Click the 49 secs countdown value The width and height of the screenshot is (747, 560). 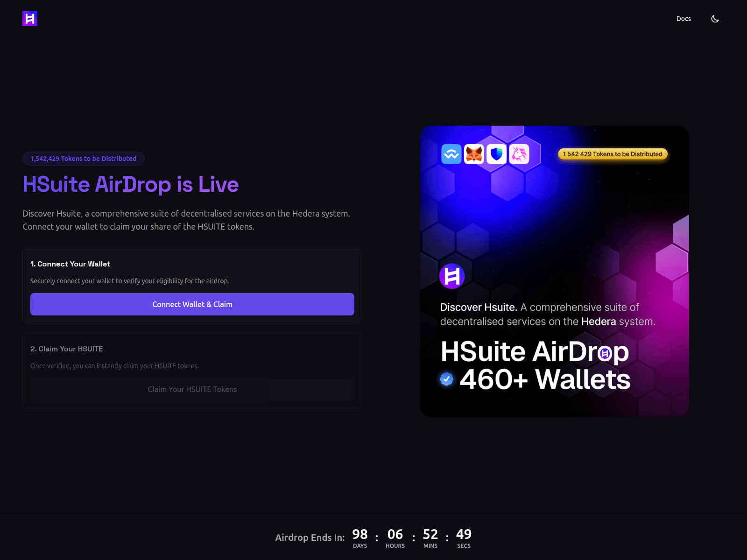click(x=464, y=534)
